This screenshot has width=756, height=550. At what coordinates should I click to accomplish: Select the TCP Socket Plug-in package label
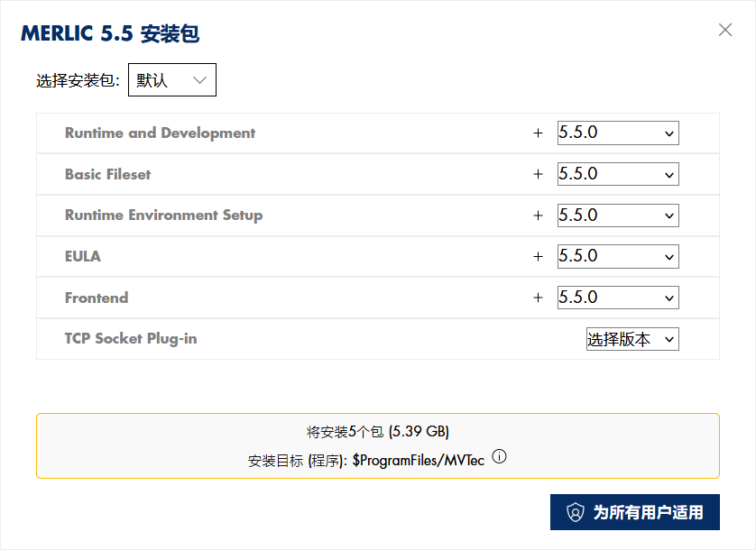(131, 339)
